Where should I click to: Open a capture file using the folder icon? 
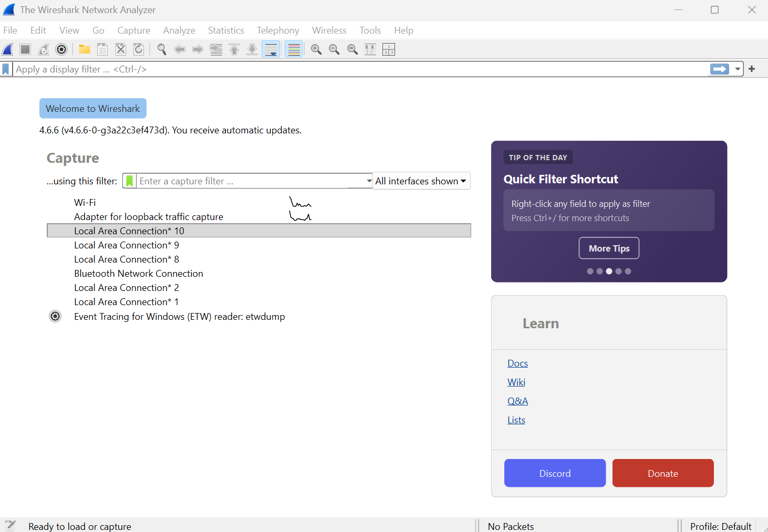[x=84, y=49]
